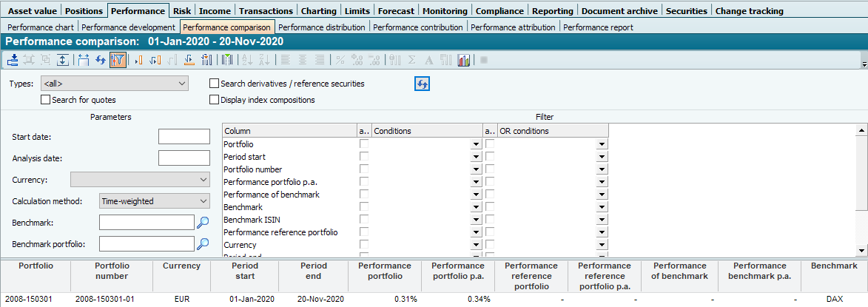Expand the Calculation method Time-weighted dropdown

coord(154,201)
